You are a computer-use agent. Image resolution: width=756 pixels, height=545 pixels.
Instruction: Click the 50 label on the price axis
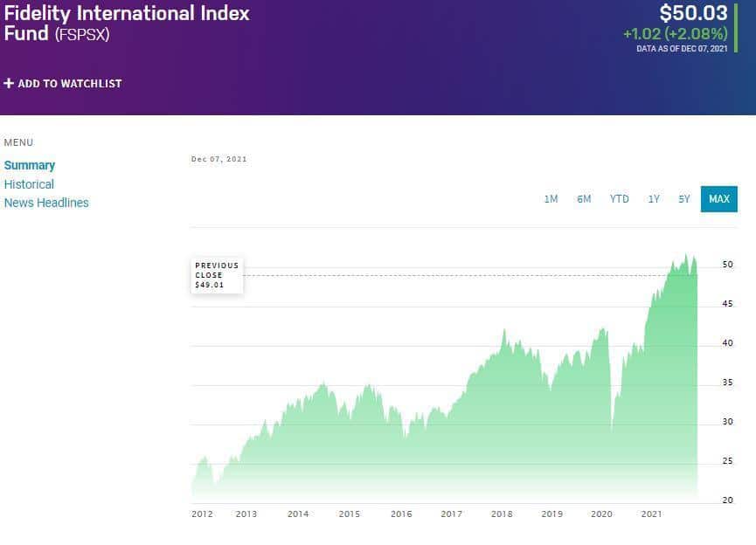point(727,265)
